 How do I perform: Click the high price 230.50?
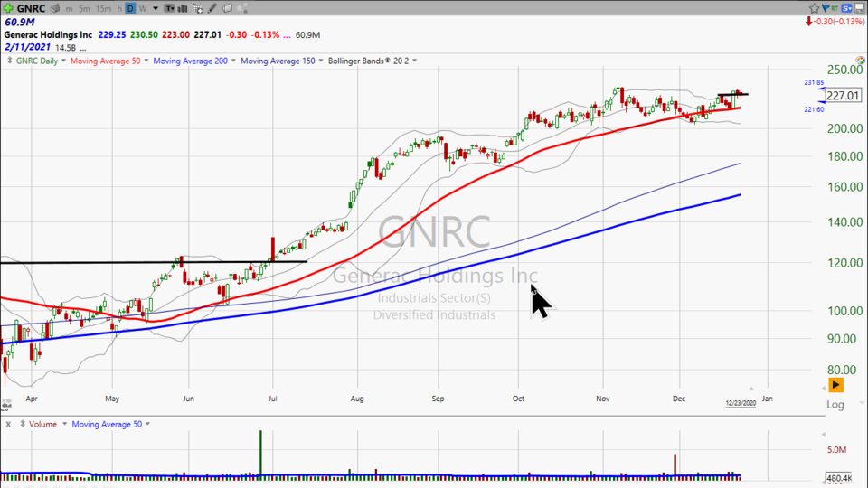click(144, 34)
